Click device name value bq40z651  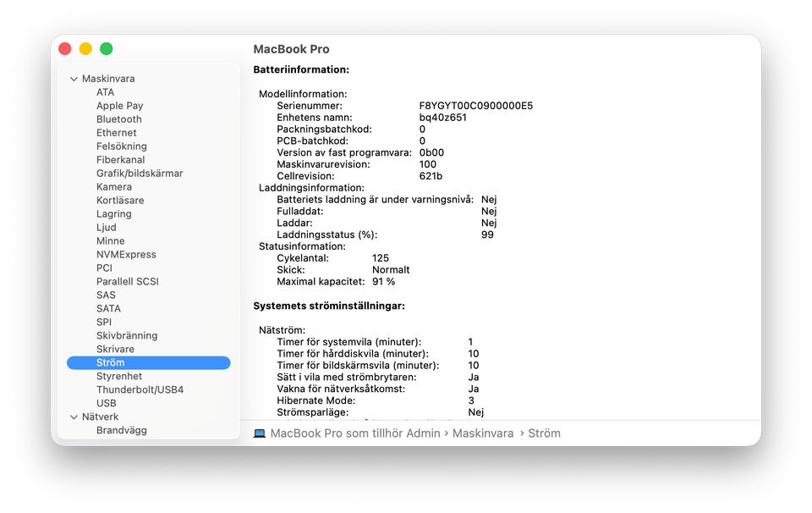(442, 118)
